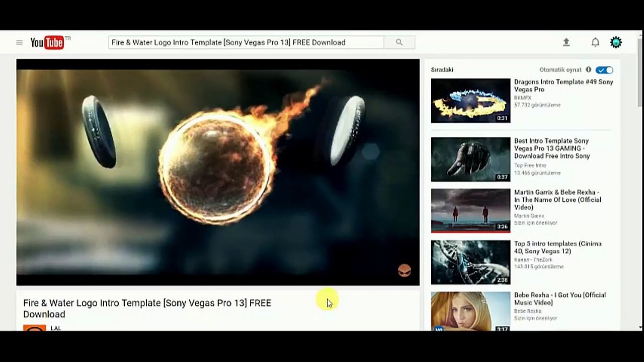Click the autoplay info icon
Image resolution: width=644 pixels, height=362 pixels.
588,70
